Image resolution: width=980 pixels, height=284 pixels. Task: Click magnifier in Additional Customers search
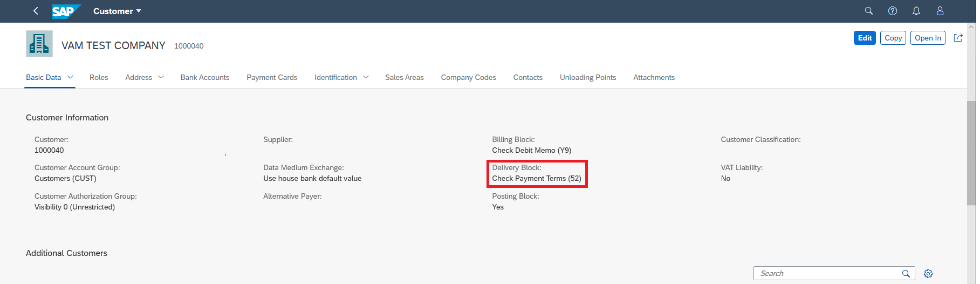pyautogui.click(x=906, y=274)
